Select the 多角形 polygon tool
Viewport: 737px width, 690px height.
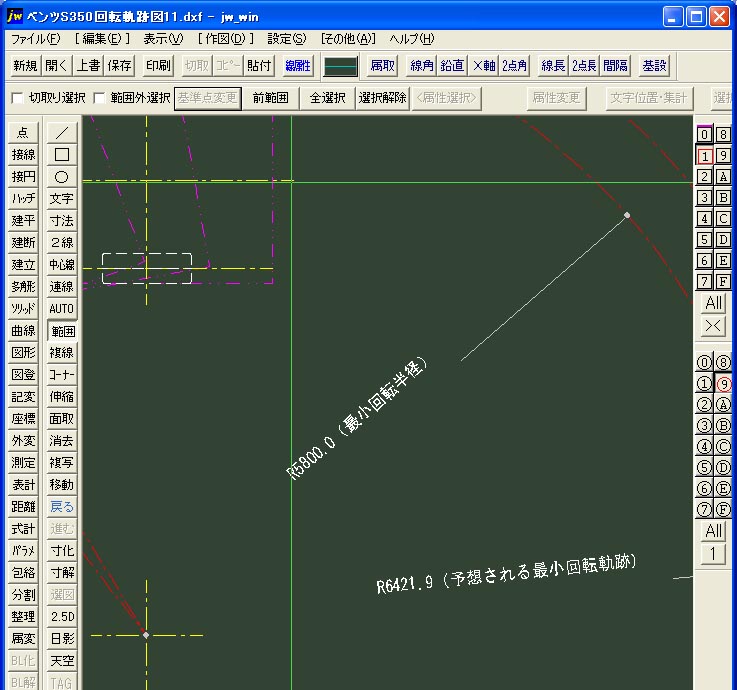click(x=23, y=287)
